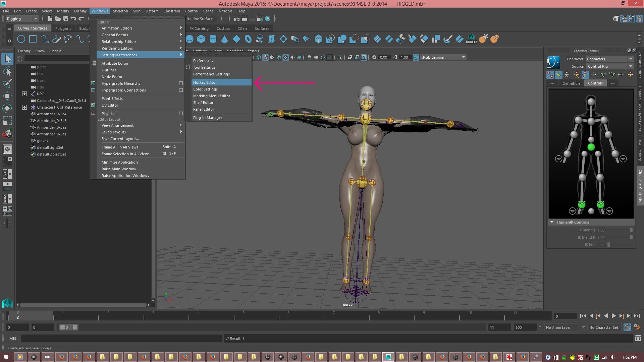
Task: Open the Character dropdown showing Character1
Action: [x=610, y=59]
